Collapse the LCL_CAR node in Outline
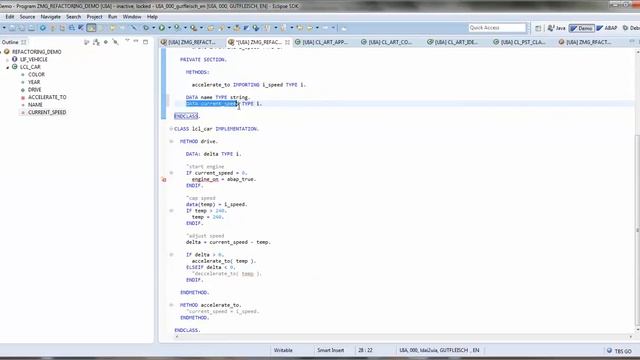The height and width of the screenshot is (360, 640). click(7, 67)
